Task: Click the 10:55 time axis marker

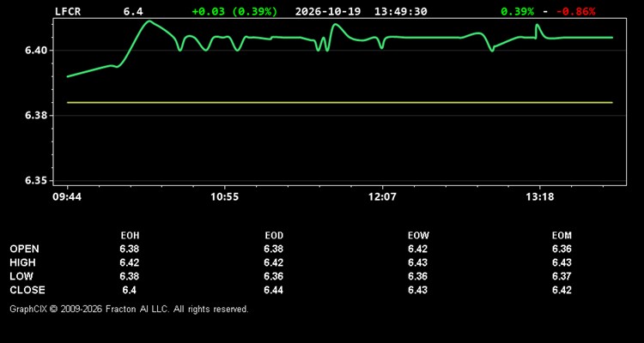Action: (x=224, y=197)
